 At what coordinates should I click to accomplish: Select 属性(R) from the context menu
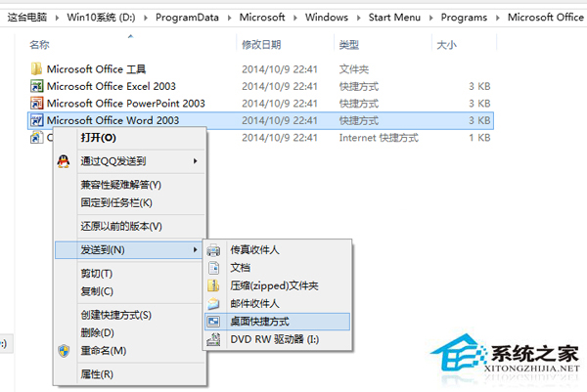[96, 374]
